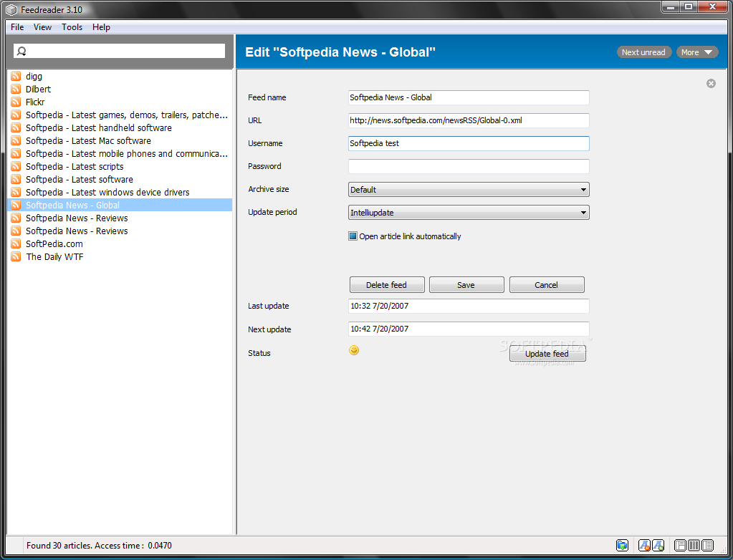The width and height of the screenshot is (733, 560).
Task: Close the edit panel with gray X icon
Action: (711, 84)
